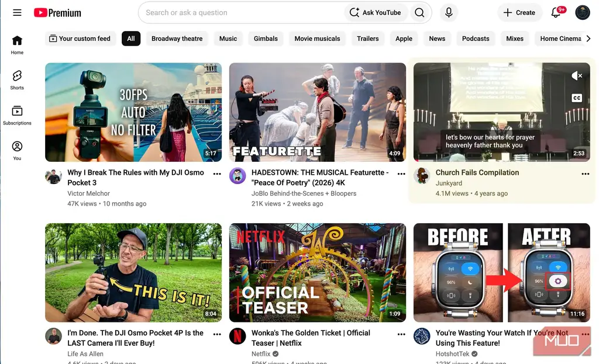Play the Church Fails preview thumbnail
599x364 pixels.
(x=501, y=112)
